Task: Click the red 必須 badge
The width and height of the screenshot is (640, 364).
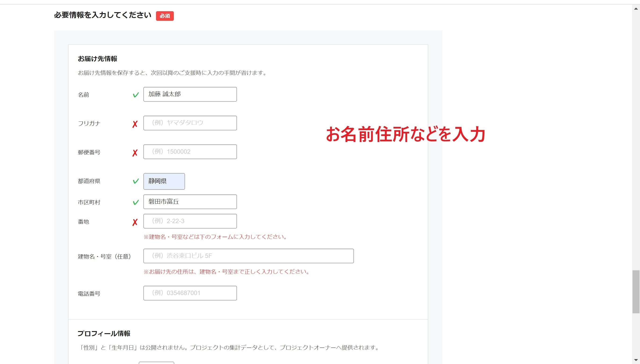Action: 165,16
